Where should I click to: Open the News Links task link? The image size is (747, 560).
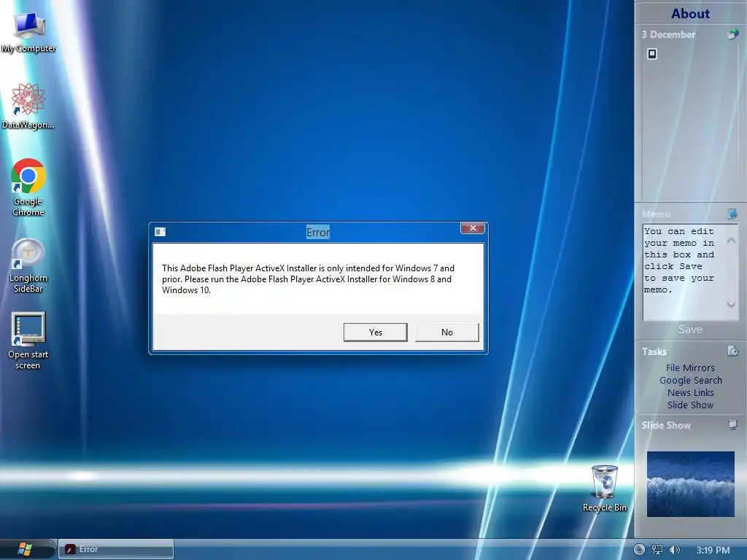[x=690, y=392]
